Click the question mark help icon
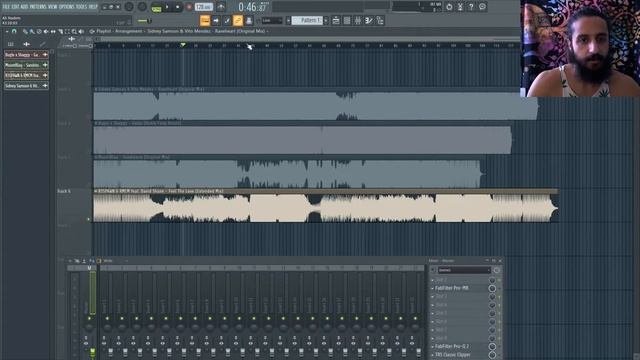The image size is (640, 360). [x=471, y=7]
